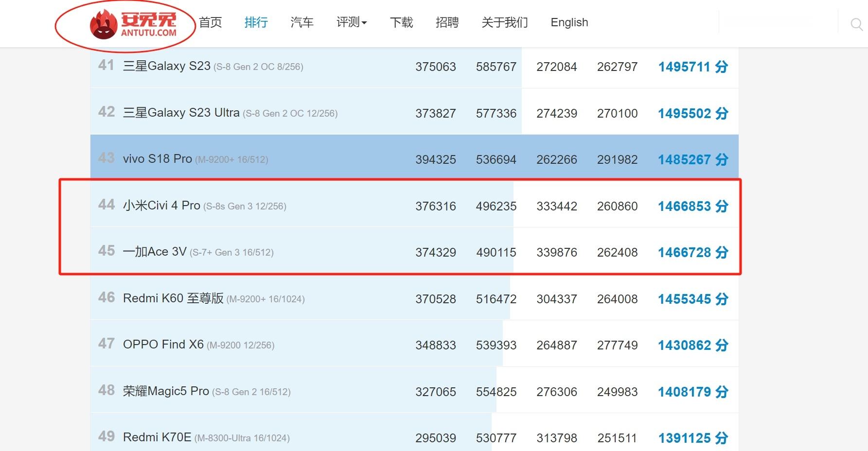Image resolution: width=868 pixels, height=451 pixels.
Task: Click rank number 48
Action: [x=106, y=390]
